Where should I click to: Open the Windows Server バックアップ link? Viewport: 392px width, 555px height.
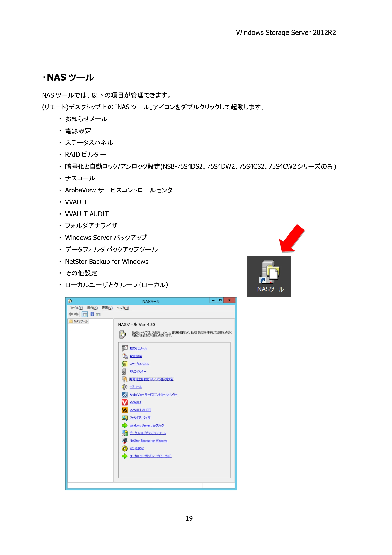click(147, 426)
